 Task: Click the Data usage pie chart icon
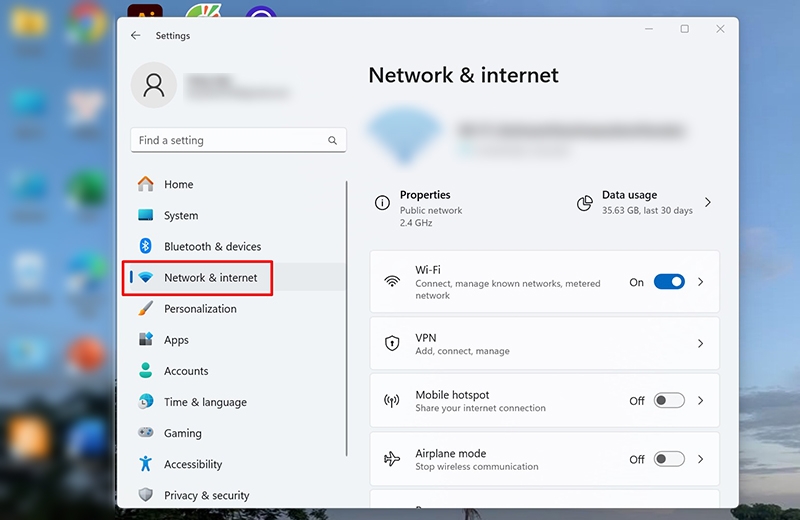[x=585, y=203]
